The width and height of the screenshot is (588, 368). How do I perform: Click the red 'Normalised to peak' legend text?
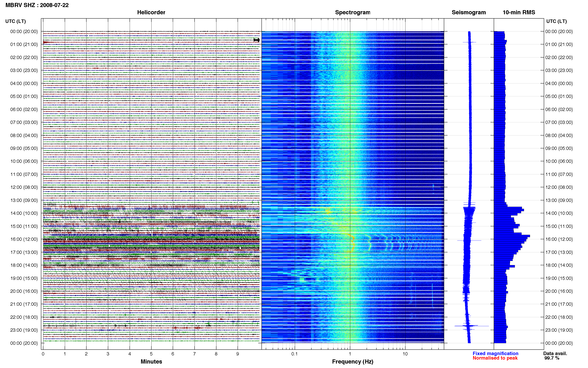pos(495,358)
